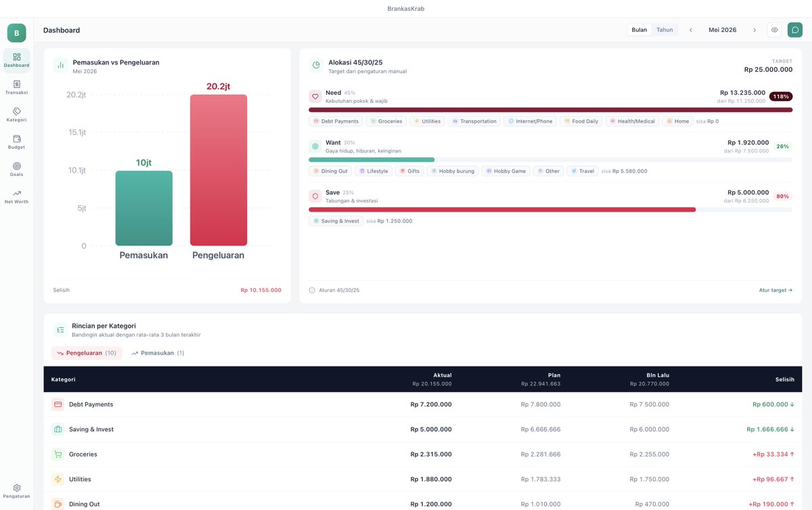
Task: Click the target icon for Want
Action: point(315,146)
